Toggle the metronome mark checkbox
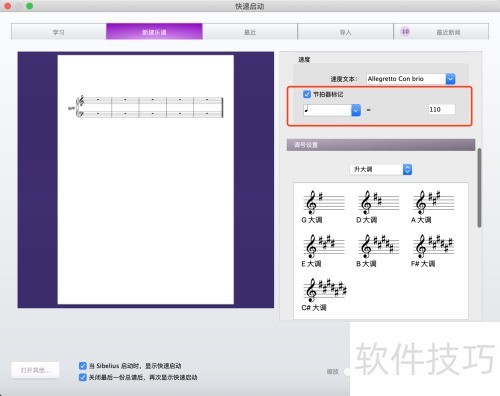500x396 pixels. [307, 94]
